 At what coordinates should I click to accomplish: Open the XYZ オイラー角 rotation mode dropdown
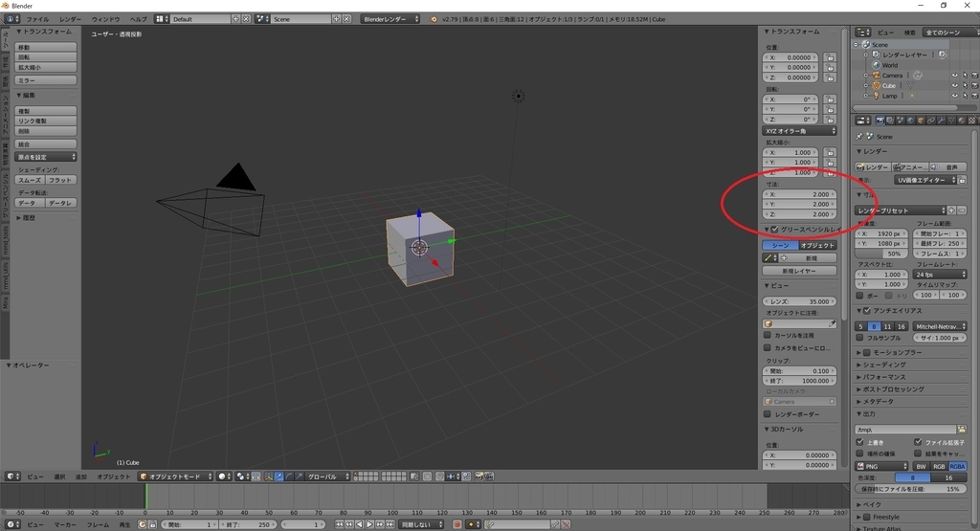coord(799,130)
